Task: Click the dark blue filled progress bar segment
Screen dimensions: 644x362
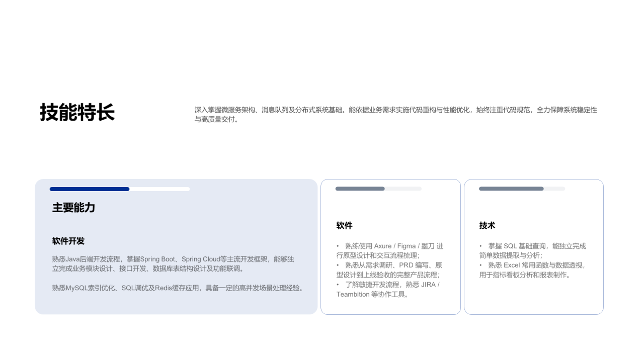Action: [x=90, y=189]
